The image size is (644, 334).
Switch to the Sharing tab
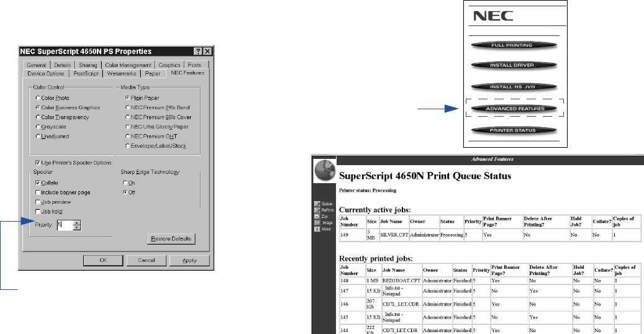click(88, 65)
